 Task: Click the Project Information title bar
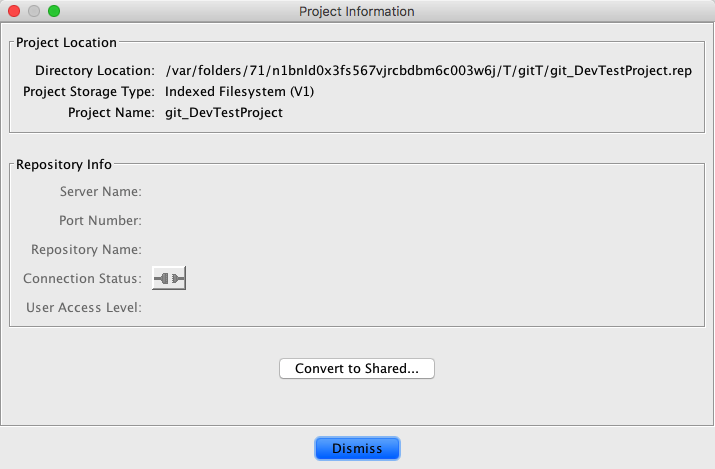[357, 12]
